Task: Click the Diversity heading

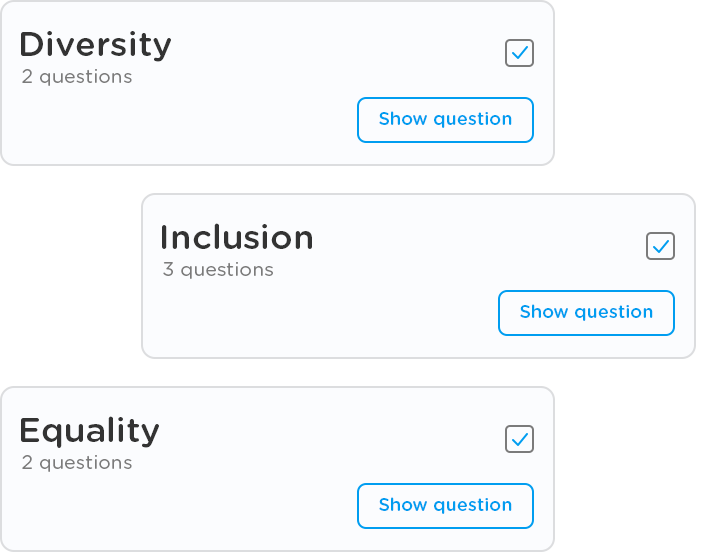Action: [95, 45]
